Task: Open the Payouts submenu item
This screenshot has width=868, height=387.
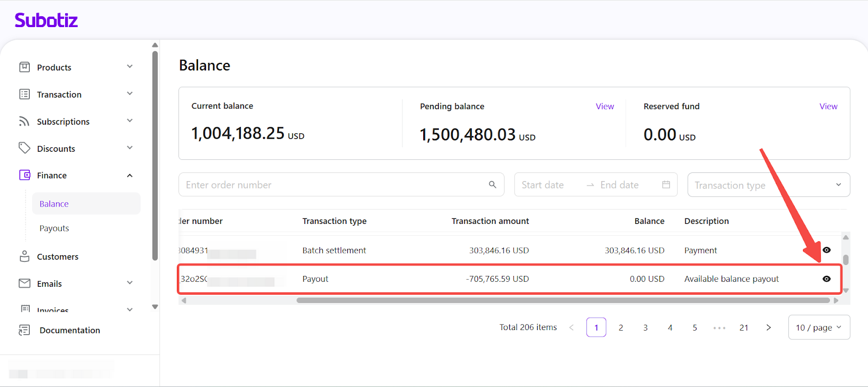Action: point(54,228)
